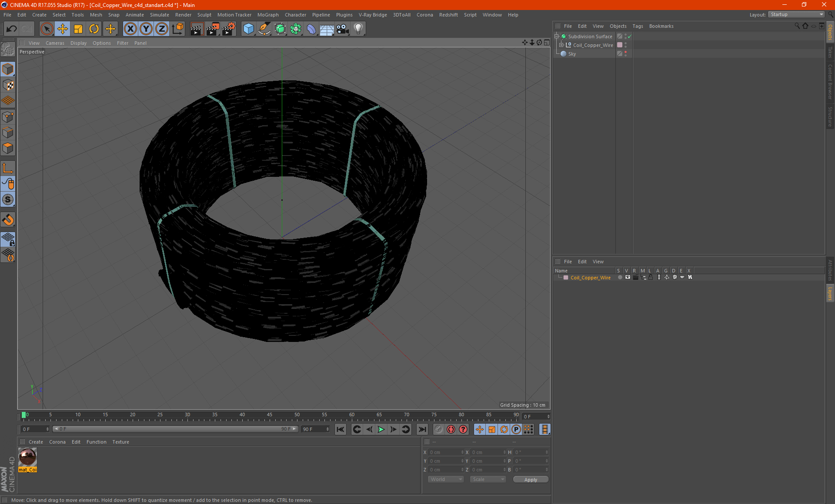Screen dimensions: 835x504
Task: Open the Enable Axis L-shaped icon
Action: tap(8, 168)
